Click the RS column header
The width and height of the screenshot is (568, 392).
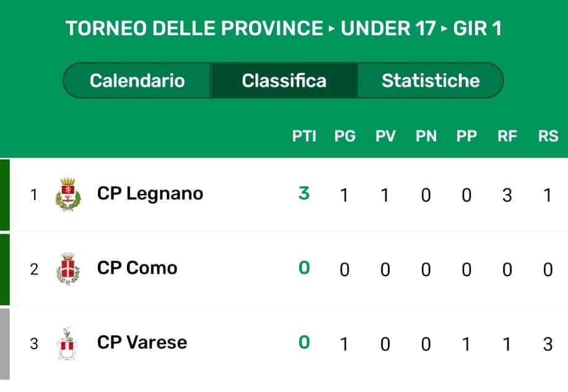point(548,137)
